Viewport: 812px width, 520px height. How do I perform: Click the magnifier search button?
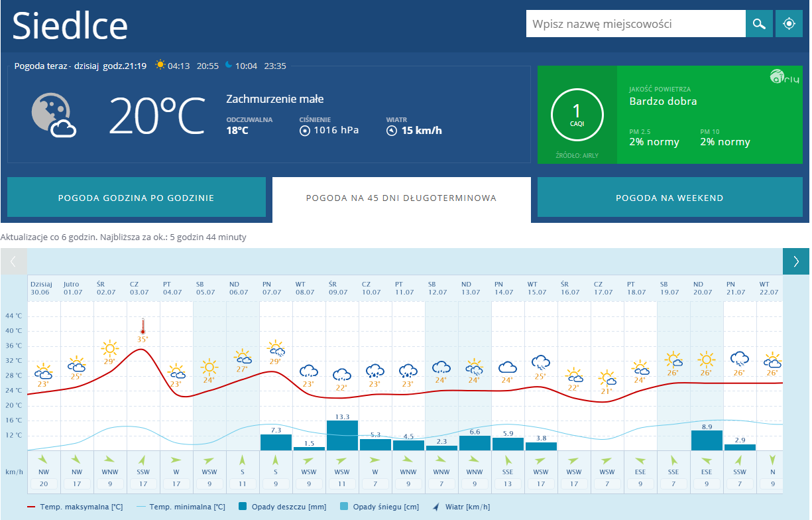point(759,24)
